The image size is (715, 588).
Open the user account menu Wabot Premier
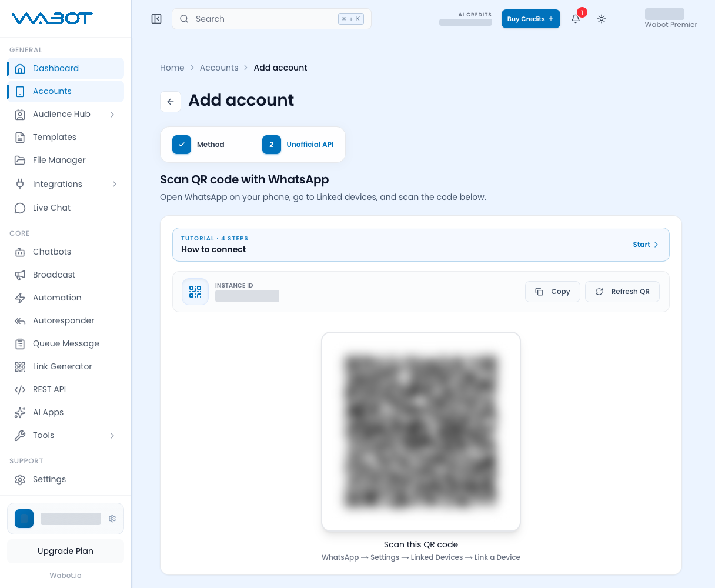(671, 19)
